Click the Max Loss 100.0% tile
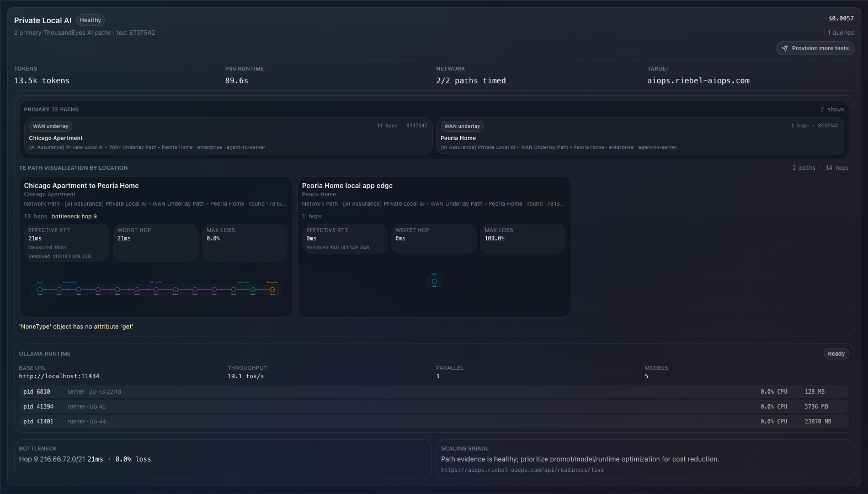 point(523,239)
